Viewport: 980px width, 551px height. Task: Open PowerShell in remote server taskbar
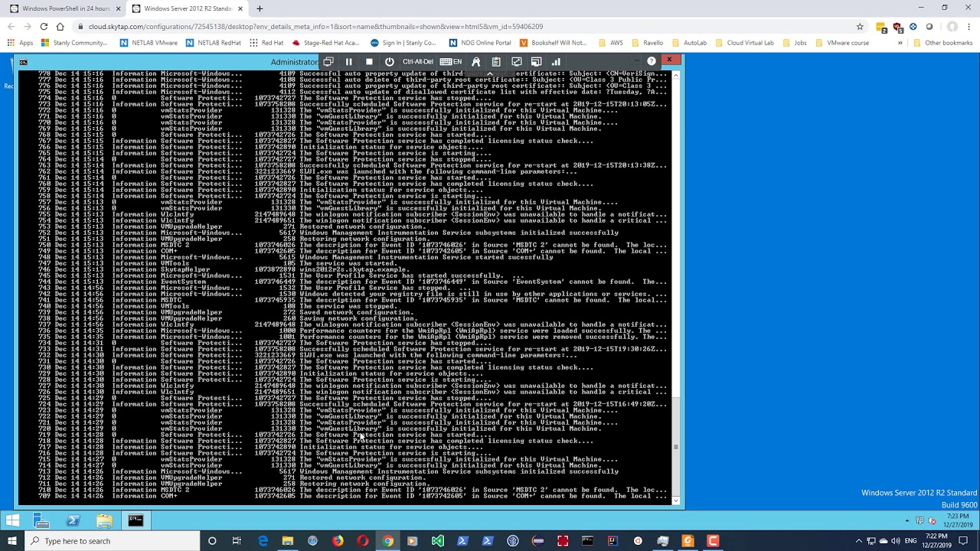[73, 521]
